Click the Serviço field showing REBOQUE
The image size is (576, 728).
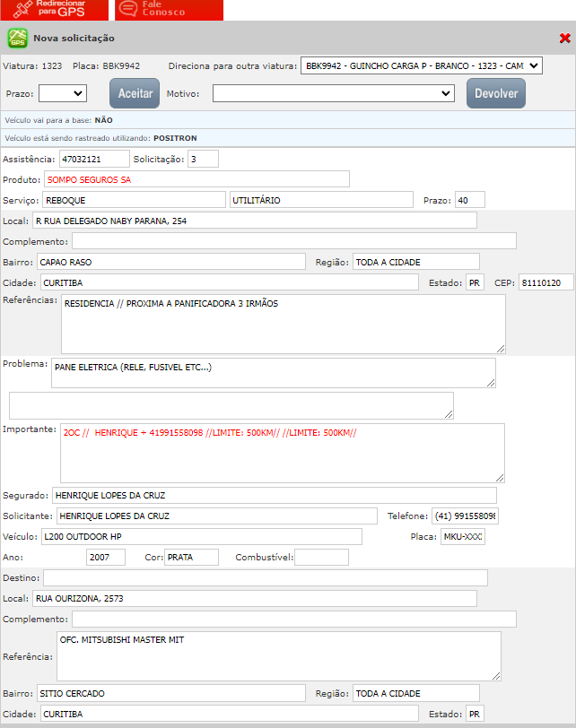point(134,199)
